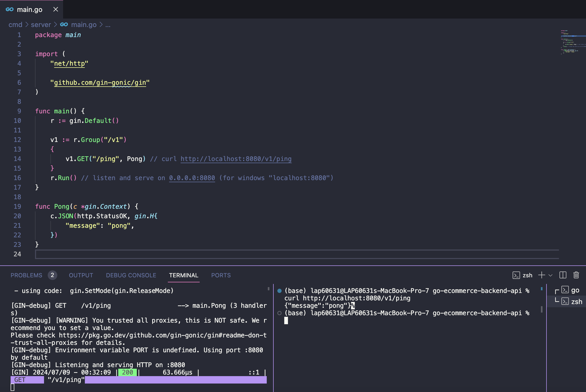Click the zsh terminal profile icon

coord(516,275)
